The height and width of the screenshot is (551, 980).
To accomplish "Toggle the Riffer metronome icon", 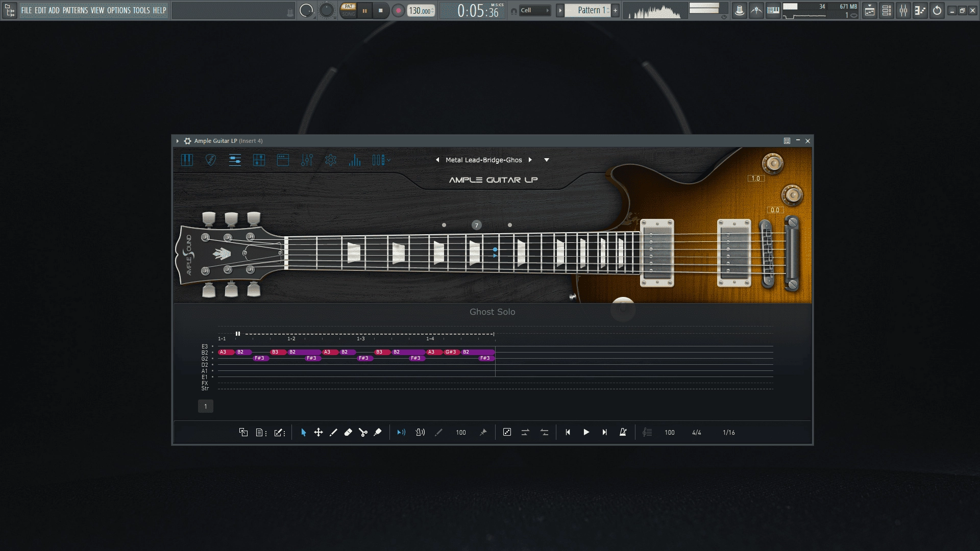I will point(623,433).
